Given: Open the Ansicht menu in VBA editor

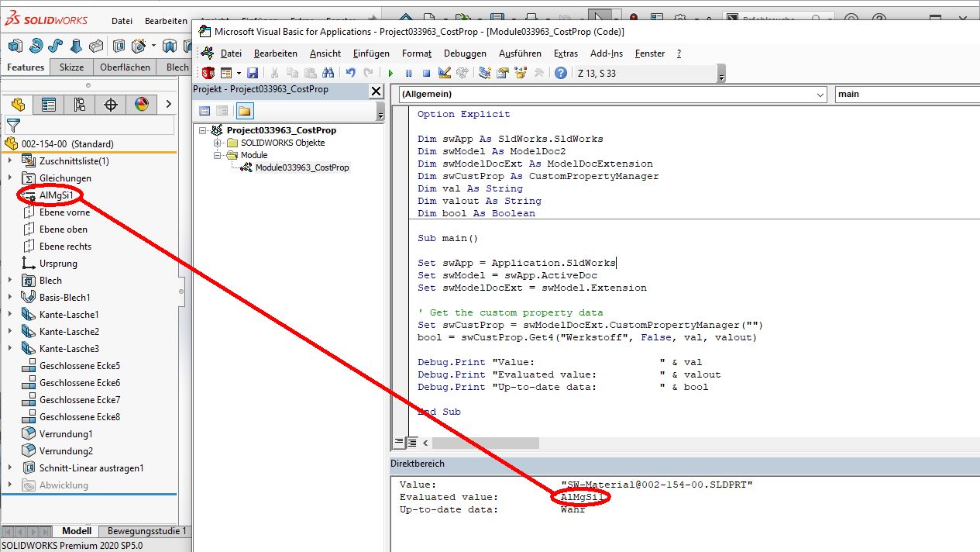Looking at the screenshot, I should [325, 53].
